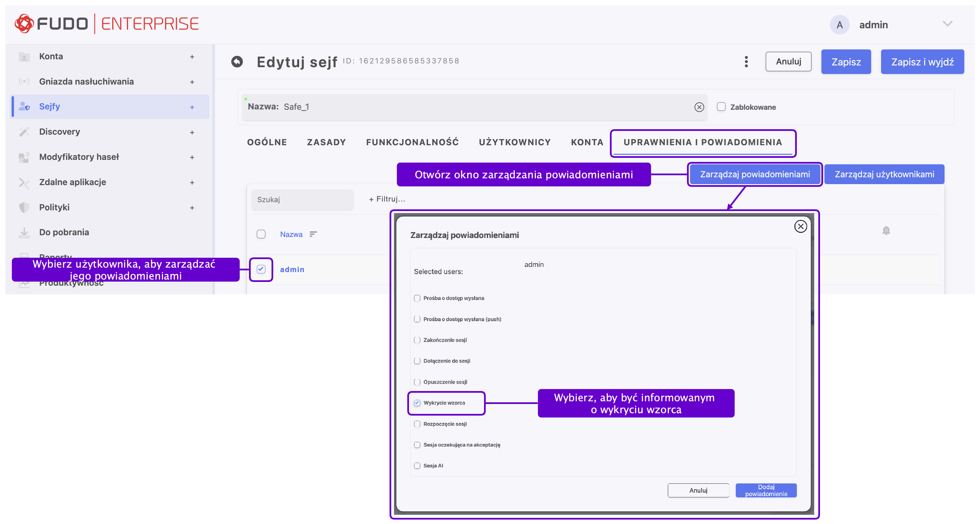Close the Zarządzaj powiadomieniami dialog

pyautogui.click(x=801, y=226)
